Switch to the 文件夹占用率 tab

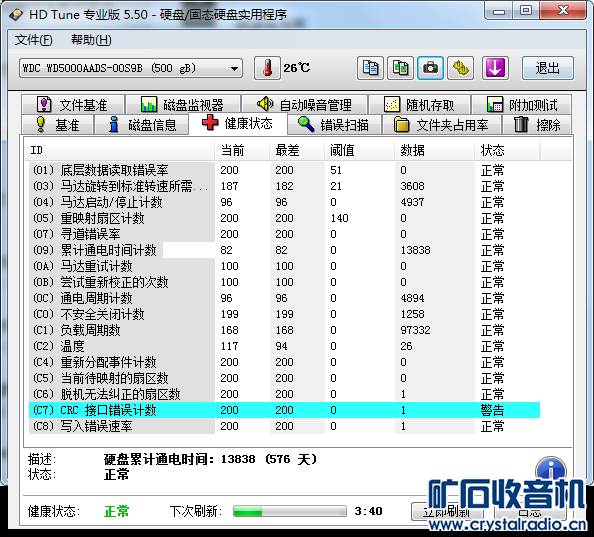click(x=442, y=125)
